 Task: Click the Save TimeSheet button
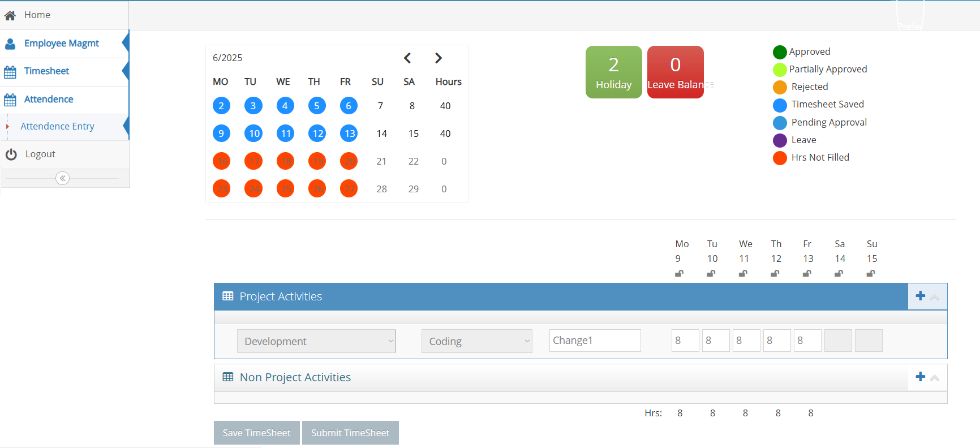pyautogui.click(x=256, y=433)
